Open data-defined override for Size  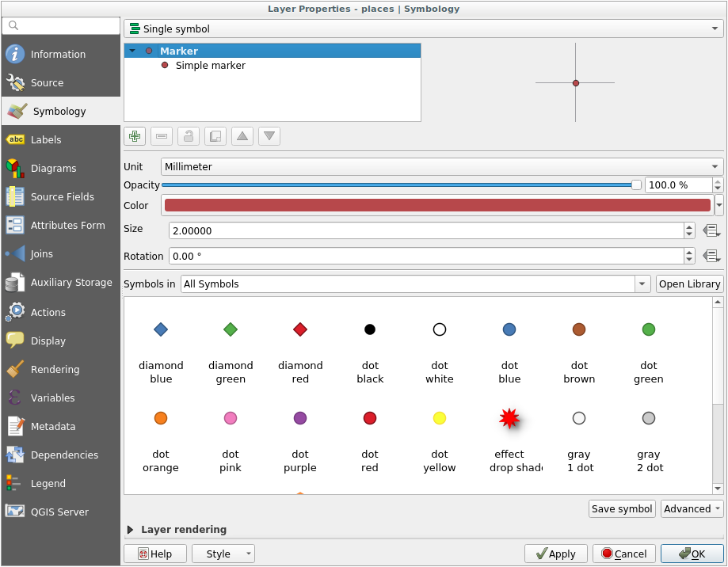pyautogui.click(x=711, y=230)
